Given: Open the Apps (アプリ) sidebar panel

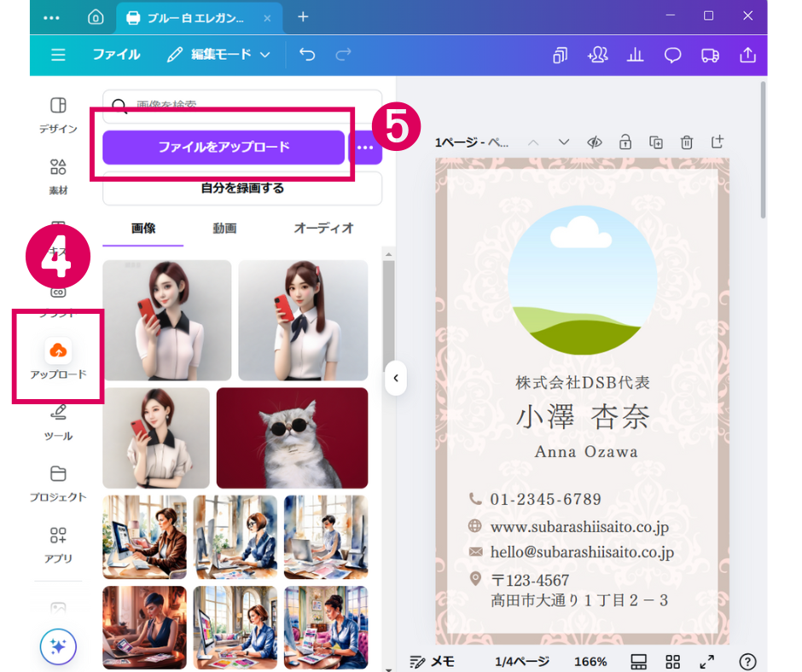Looking at the screenshot, I should coord(58,544).
